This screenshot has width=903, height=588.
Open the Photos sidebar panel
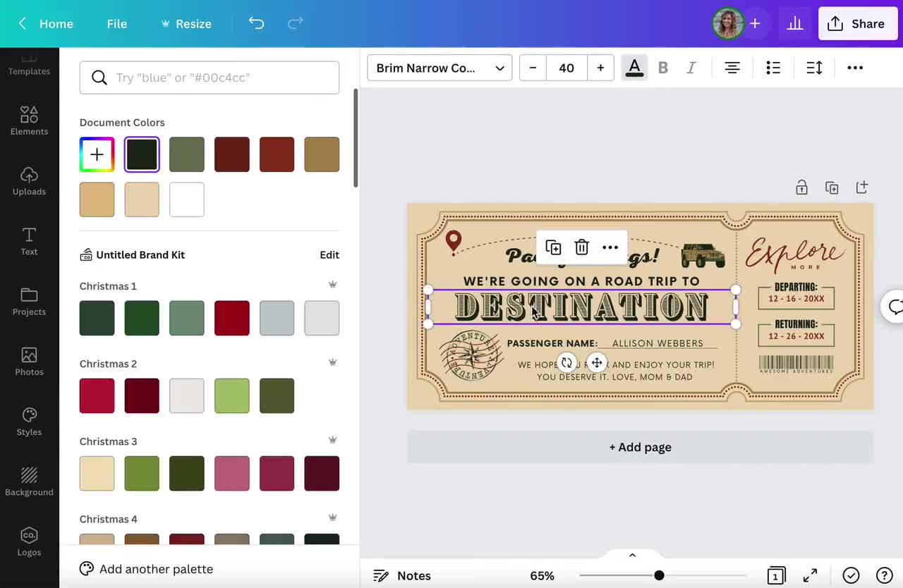pyautogui.click(x=29, y=361)
